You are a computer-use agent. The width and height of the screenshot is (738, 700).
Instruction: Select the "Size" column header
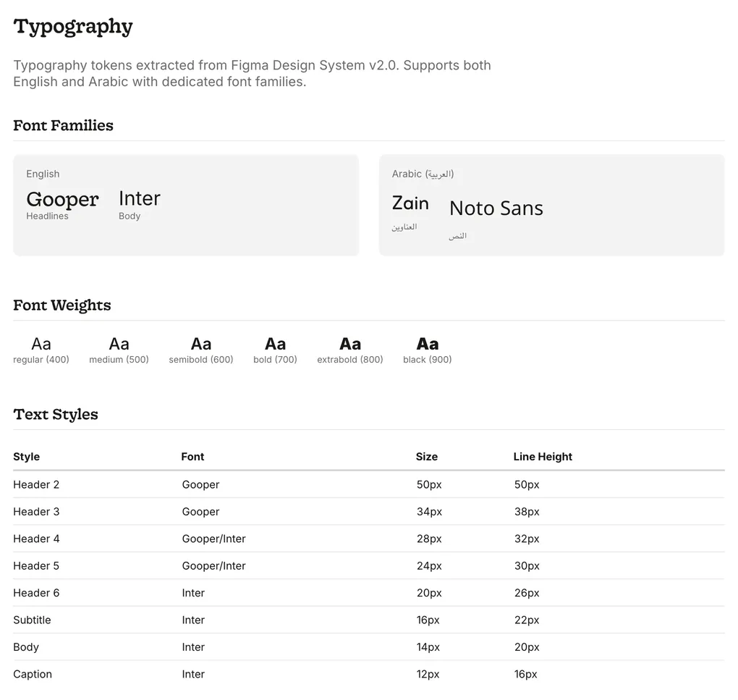point(427,457)
